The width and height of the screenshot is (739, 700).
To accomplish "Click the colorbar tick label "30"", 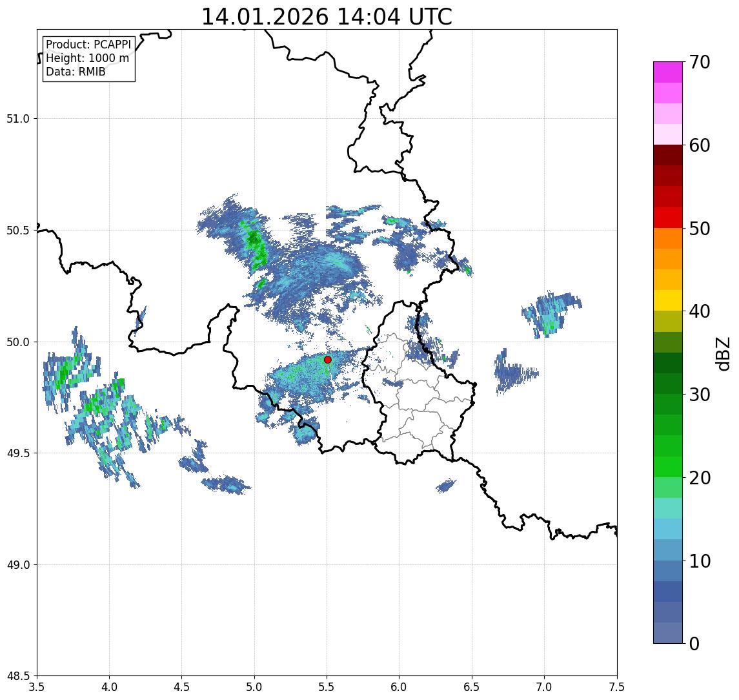I will click(x=700, y=395).
